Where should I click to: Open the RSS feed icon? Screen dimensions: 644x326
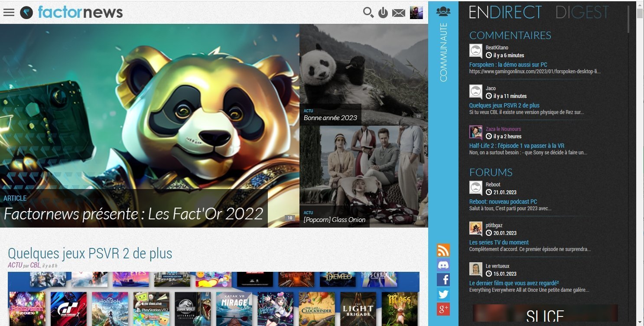(x=443, y=250)
